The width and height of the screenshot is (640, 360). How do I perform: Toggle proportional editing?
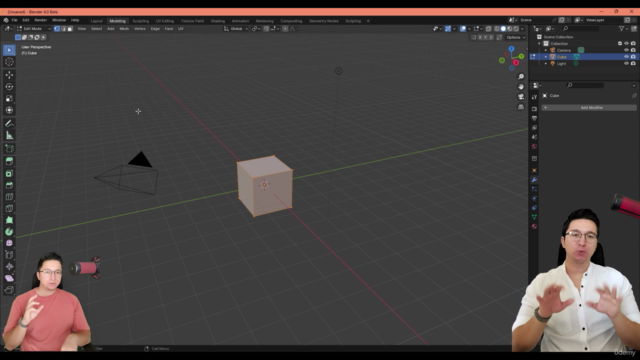pos(285,29)
